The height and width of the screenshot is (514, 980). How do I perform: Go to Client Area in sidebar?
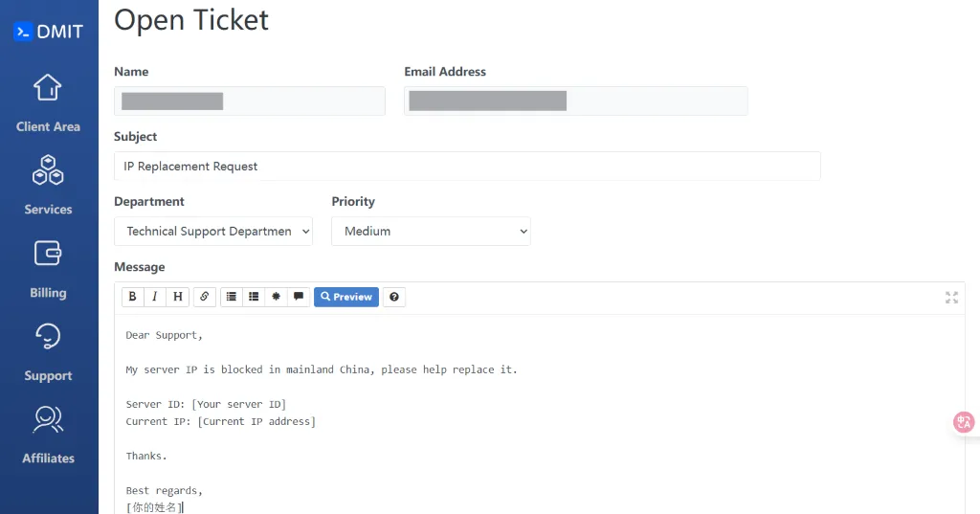click(48, 102)
